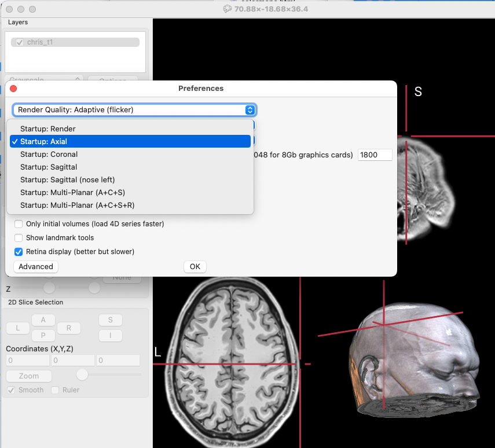Click the texture size field showing 1800
This screenshot has width=495, height=448.
[375, 155]
